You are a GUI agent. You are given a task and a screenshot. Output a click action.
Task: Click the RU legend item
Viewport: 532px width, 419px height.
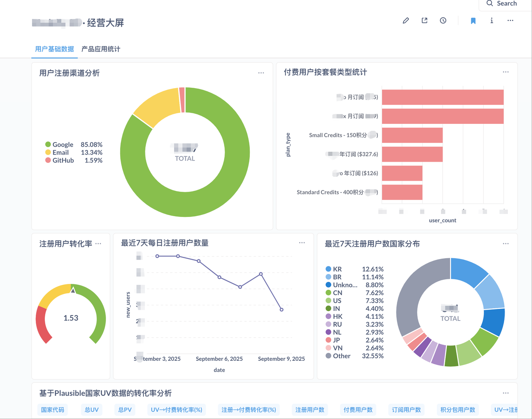pyautogui.click(x=334, y=324)
